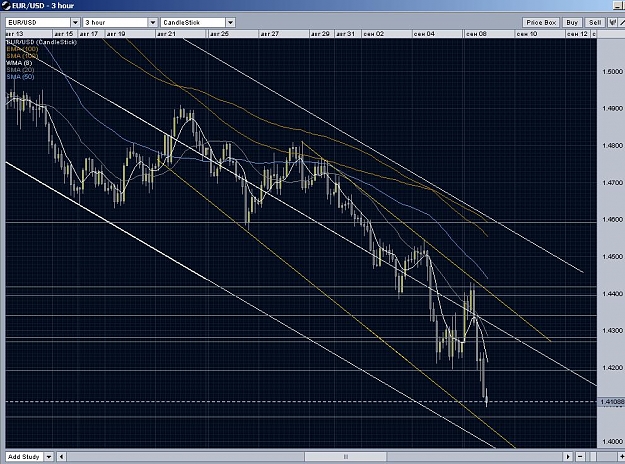Viewport: 625px width, 464px height.
Task: Click the Sell button
Action: click(595, 22)
